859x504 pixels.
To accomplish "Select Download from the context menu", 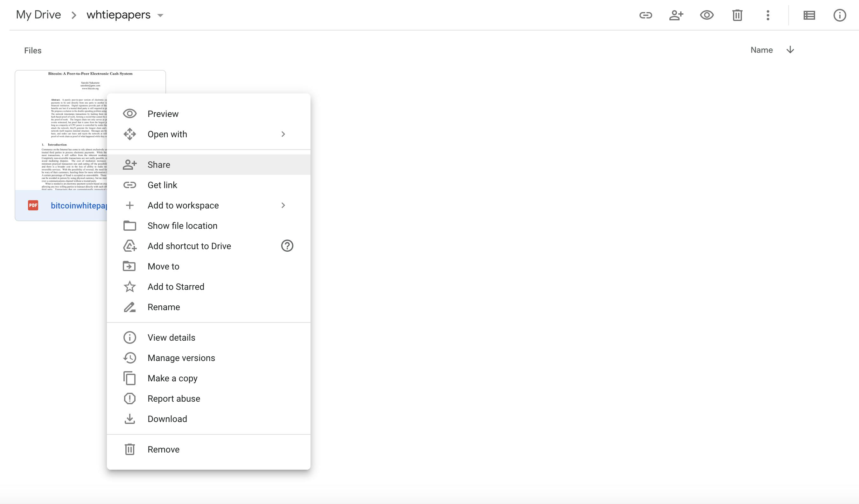I will [x=167, y=419].
